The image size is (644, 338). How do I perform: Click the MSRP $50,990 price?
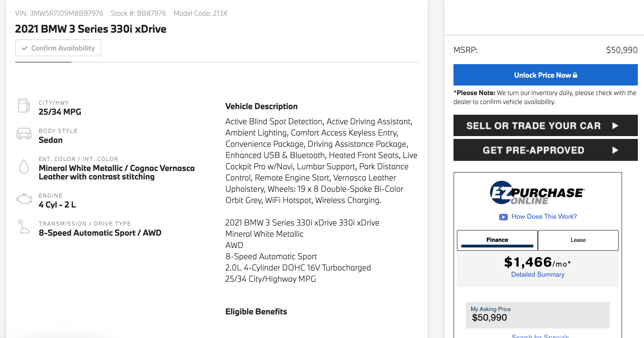click(622, 50)
